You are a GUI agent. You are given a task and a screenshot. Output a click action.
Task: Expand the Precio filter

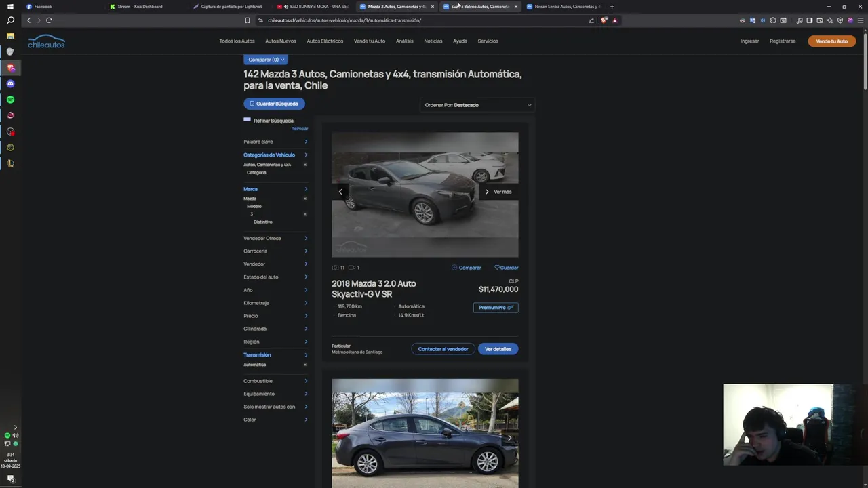(x=276, y=316)
